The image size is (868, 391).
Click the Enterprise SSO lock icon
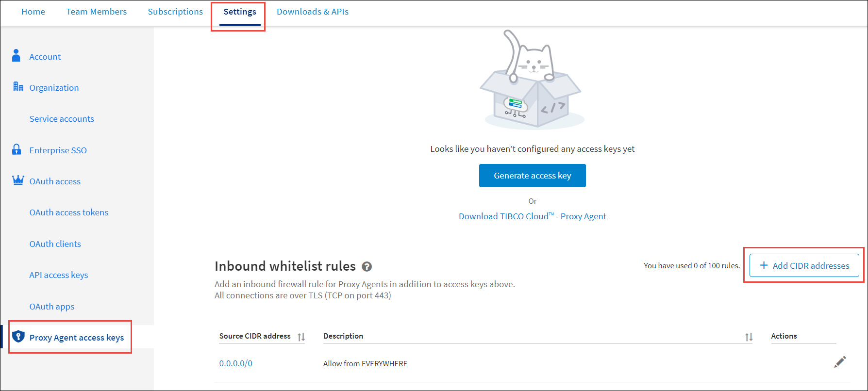click(x=17, y=149)
